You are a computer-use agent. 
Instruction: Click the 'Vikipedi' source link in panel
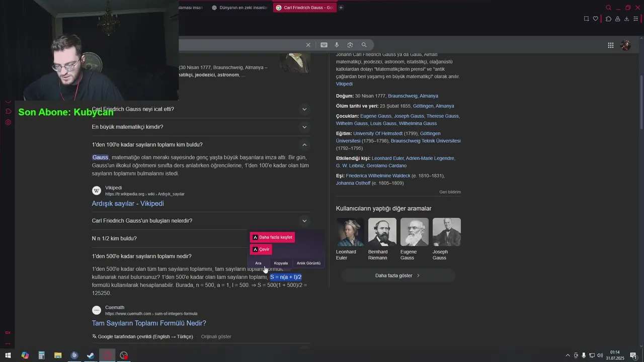[x=344, y=84]
